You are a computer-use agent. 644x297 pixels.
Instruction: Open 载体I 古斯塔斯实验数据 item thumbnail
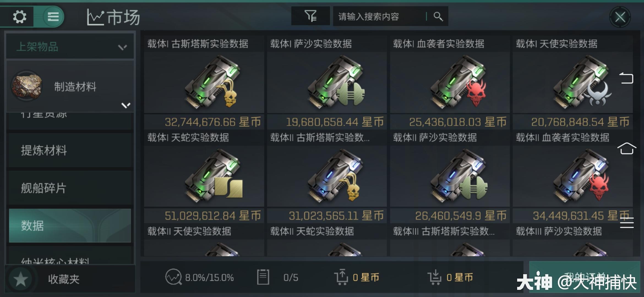click(204, 82)
